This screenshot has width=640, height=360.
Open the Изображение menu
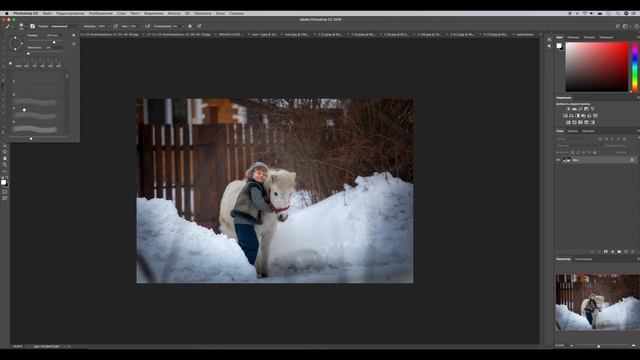click(x=100, y=13)
